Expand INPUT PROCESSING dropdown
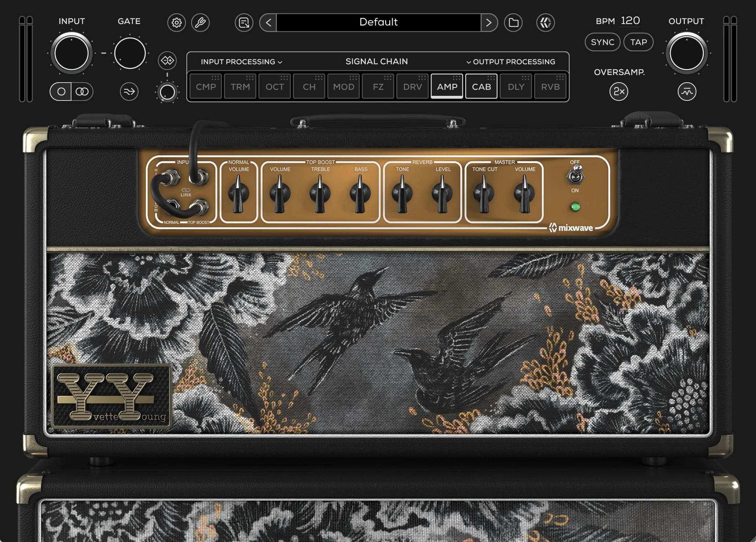756x542 pixels. coord(241,62)
